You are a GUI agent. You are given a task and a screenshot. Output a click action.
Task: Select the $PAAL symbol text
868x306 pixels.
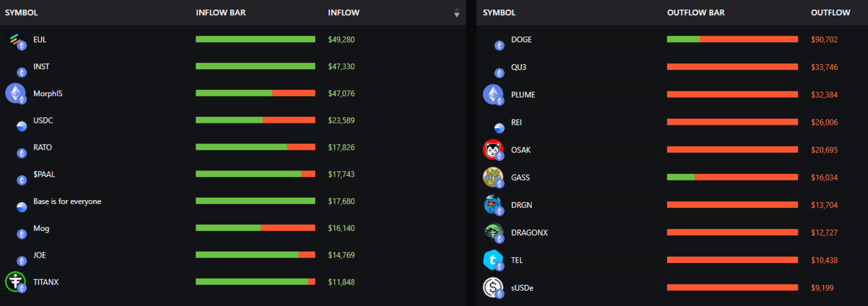pyautogui.click(x=44, y=174)
